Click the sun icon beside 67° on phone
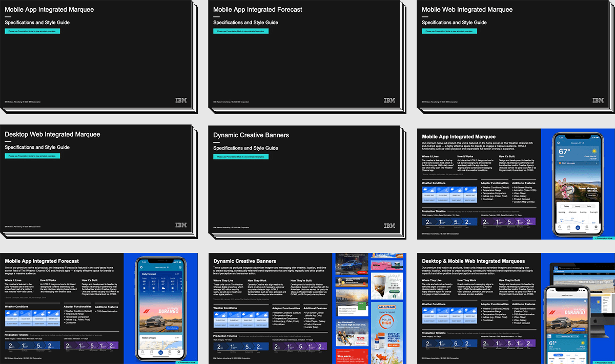Viewport: 615px width, 364px height. point(593,152)
